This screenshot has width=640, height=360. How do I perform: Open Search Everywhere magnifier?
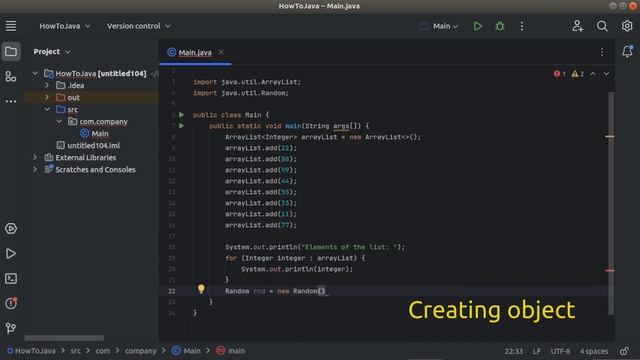[x=602, y=26]
